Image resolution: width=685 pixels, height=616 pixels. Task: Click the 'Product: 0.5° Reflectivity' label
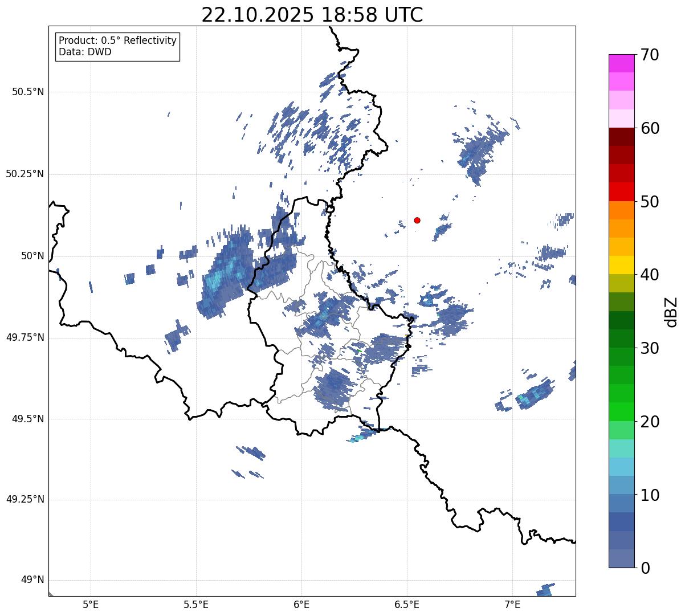(x=118, y=41)
